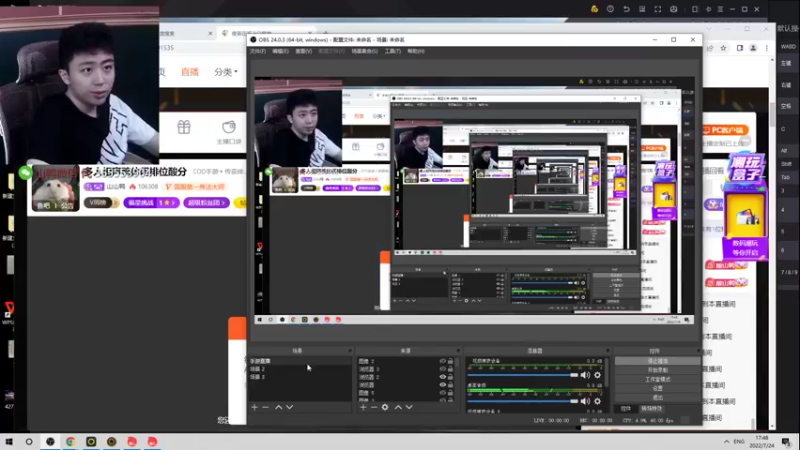
Task: Remove selected scene with minus icon
Action: [265, 407]
